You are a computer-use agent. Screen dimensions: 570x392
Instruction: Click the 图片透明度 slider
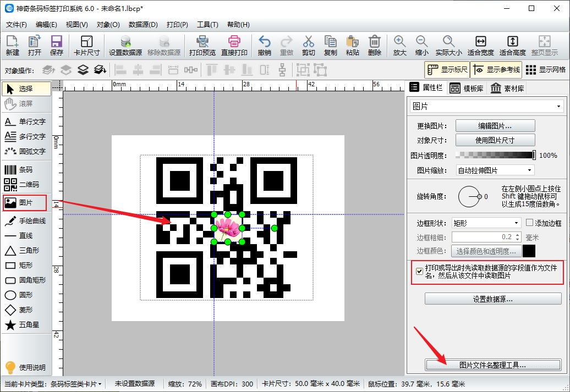coord(495,156)
